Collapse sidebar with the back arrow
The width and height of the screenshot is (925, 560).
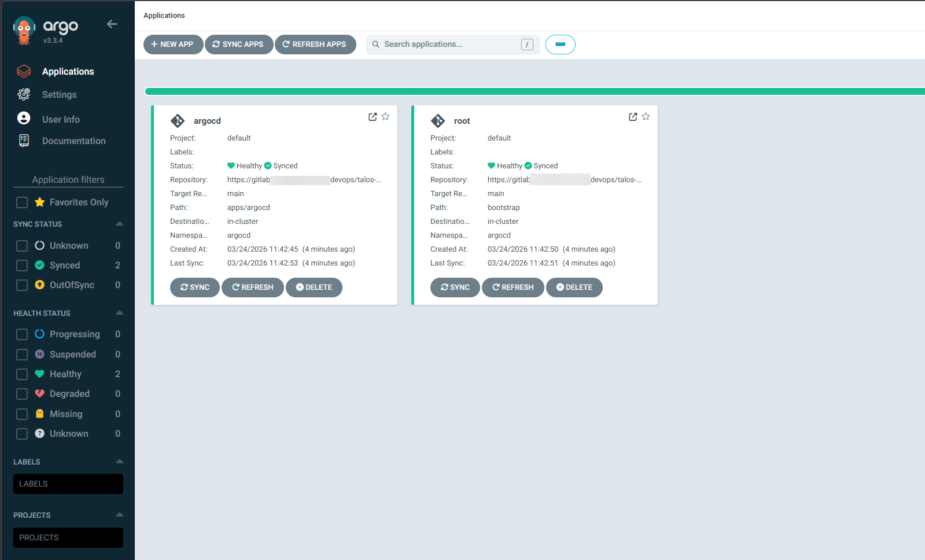click(112, 24)
